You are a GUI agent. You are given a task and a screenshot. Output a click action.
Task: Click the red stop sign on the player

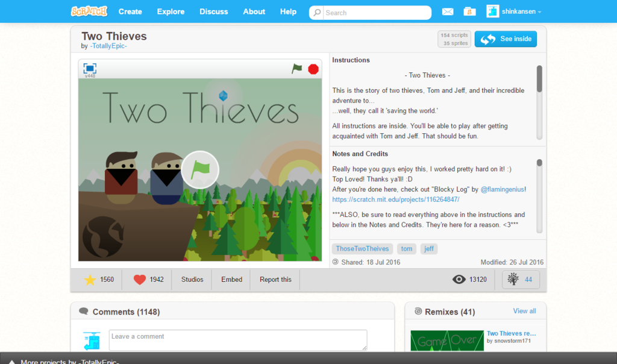point(313,69)
